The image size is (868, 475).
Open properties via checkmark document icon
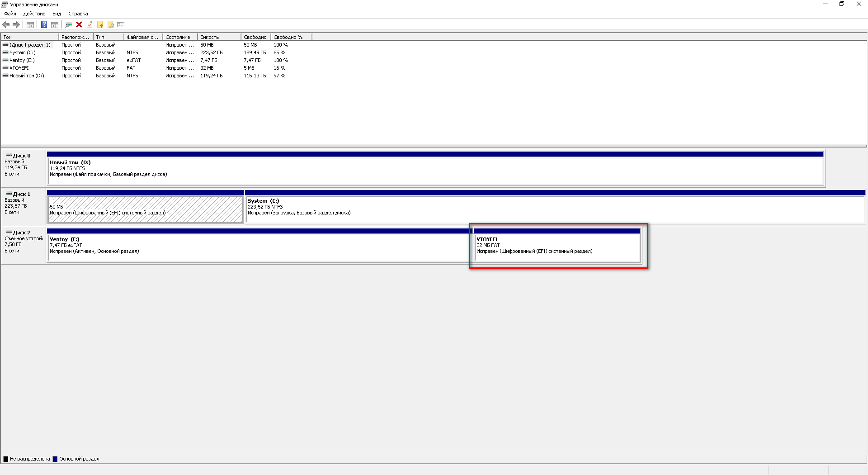(90, 24)
